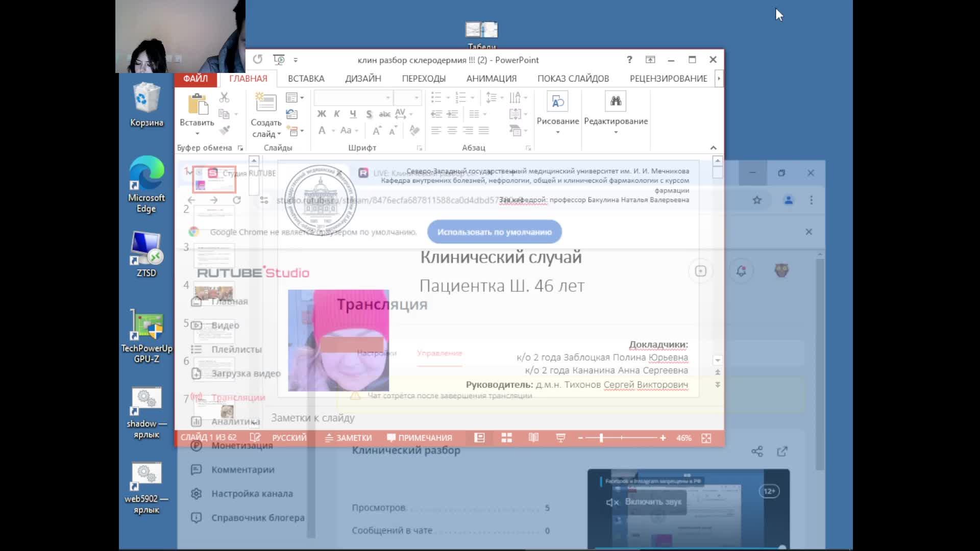Switch to Slide Sorter view icon
The width and height of the screenshot is (980, 551).
coord(506,438)
